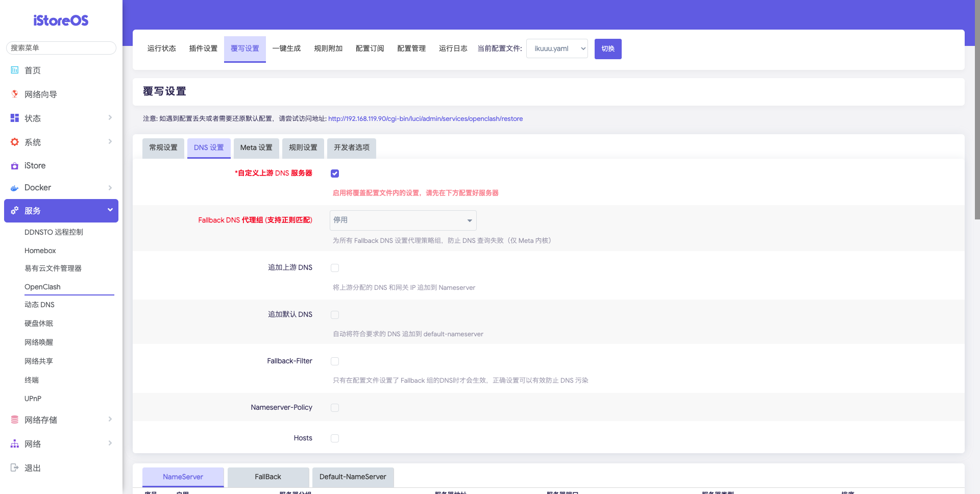Open the 规则附加 tab

click(328, 48)
